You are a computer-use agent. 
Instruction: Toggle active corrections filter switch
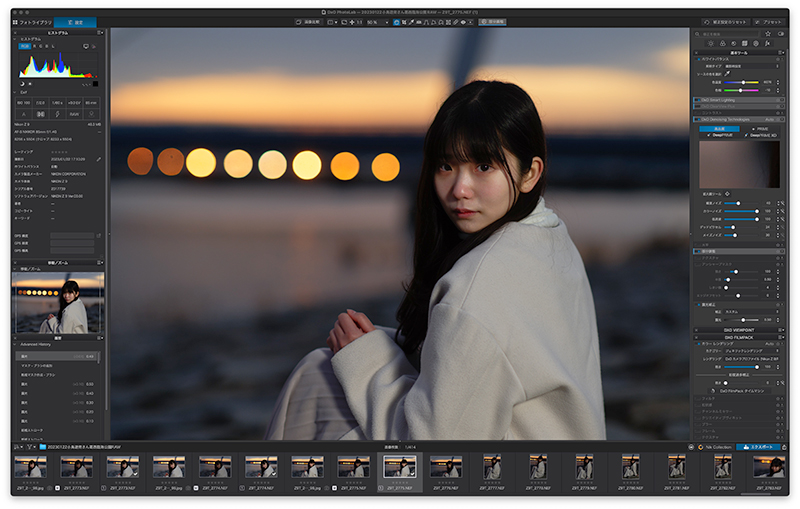781,34
